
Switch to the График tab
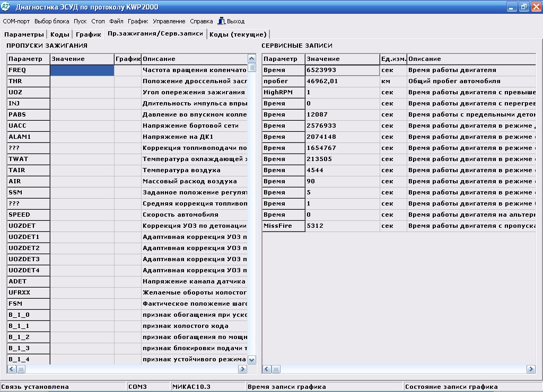[x=89, y=34]
